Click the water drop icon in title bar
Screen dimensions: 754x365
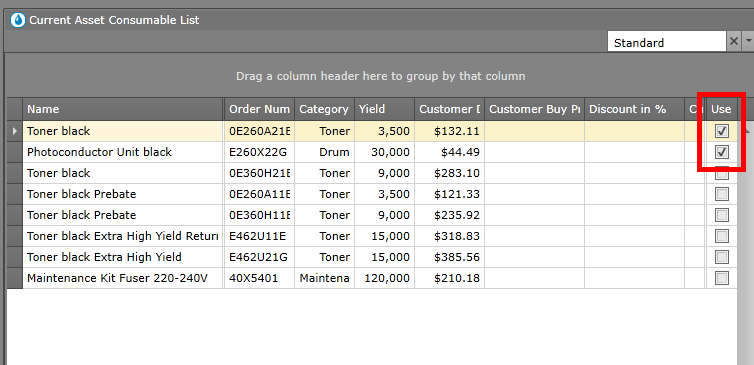tap(18, 20)
